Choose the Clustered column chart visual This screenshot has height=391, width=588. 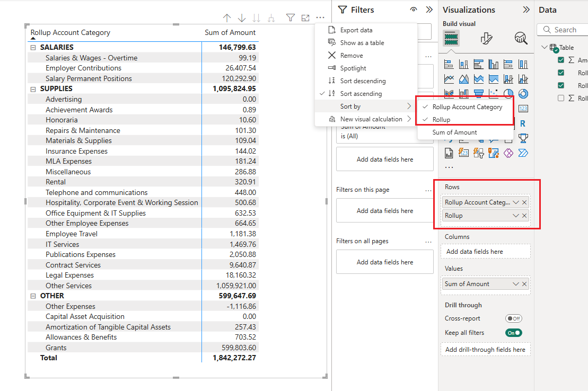coord(494,65)
